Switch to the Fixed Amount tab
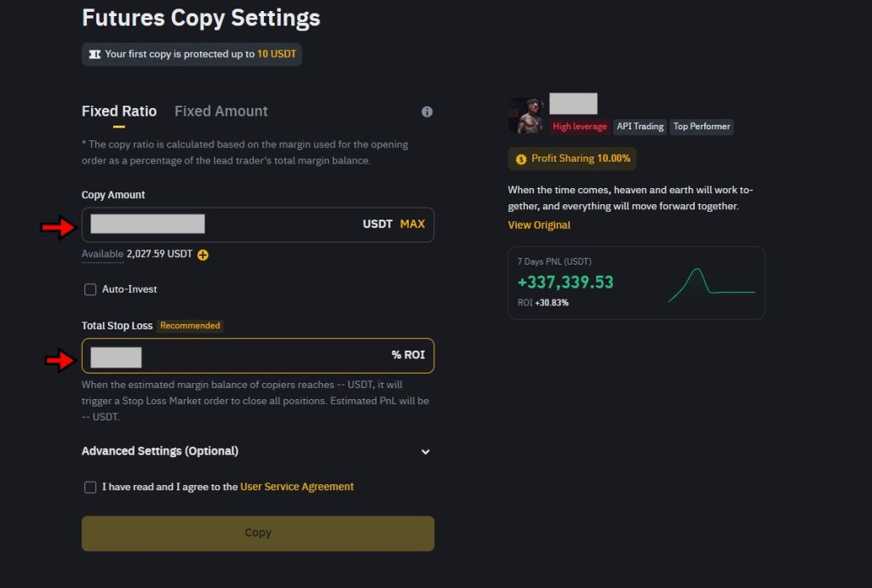 pos(221,111)
